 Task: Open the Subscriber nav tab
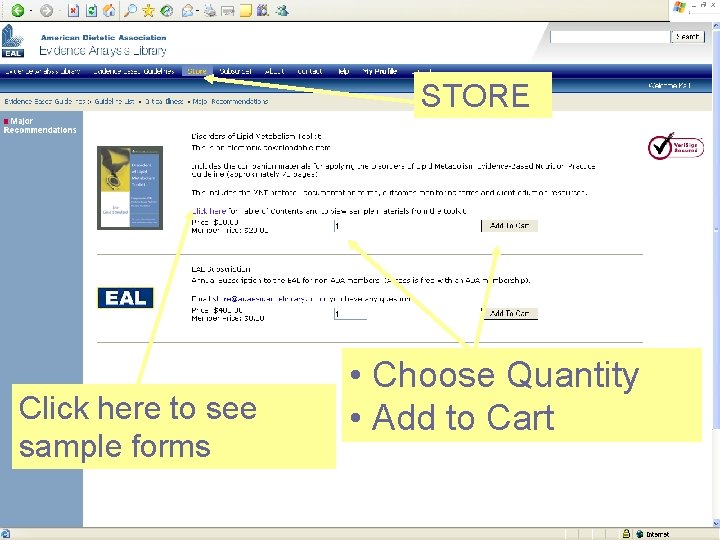click(235, 71)
